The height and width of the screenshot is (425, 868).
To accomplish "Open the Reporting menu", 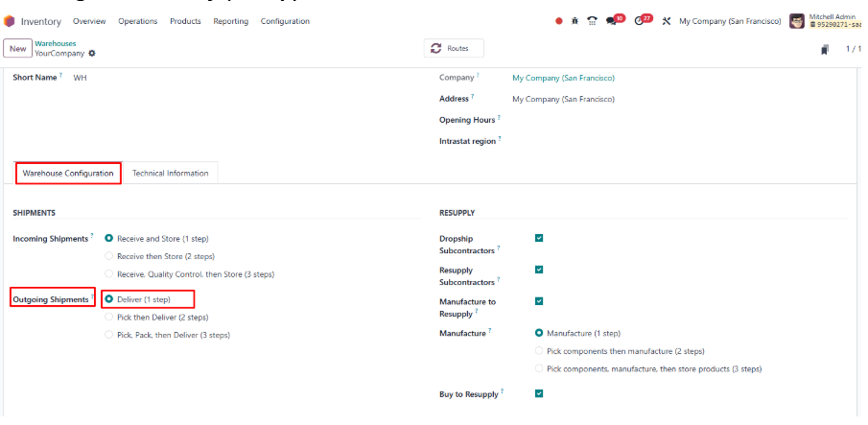I will coord(230,21).
